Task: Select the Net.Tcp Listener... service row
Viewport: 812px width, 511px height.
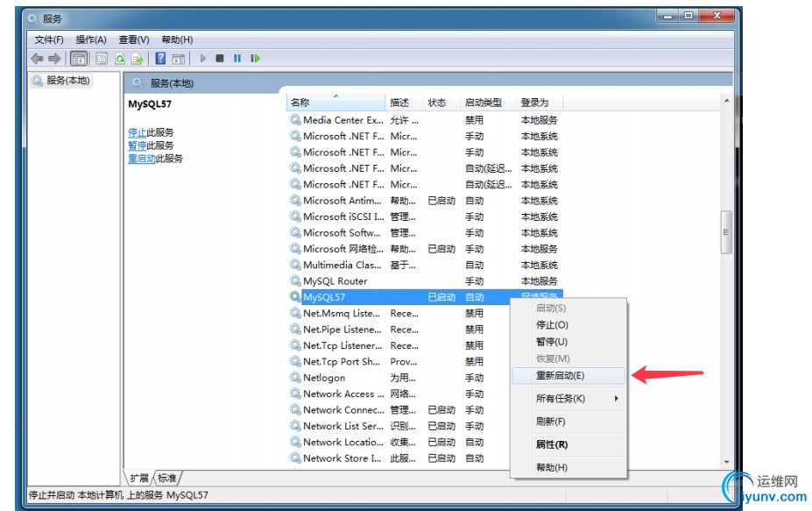Action: [399, 345]
